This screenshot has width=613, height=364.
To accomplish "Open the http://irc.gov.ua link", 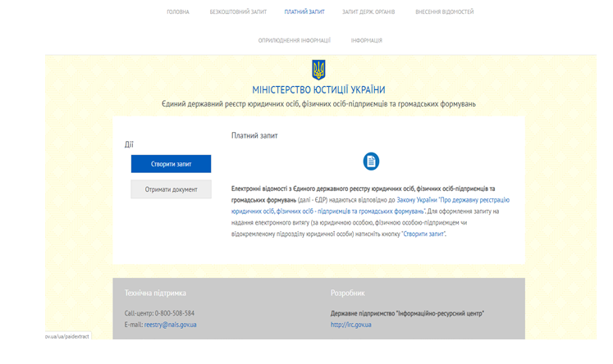I will click(x=351, y=325).
